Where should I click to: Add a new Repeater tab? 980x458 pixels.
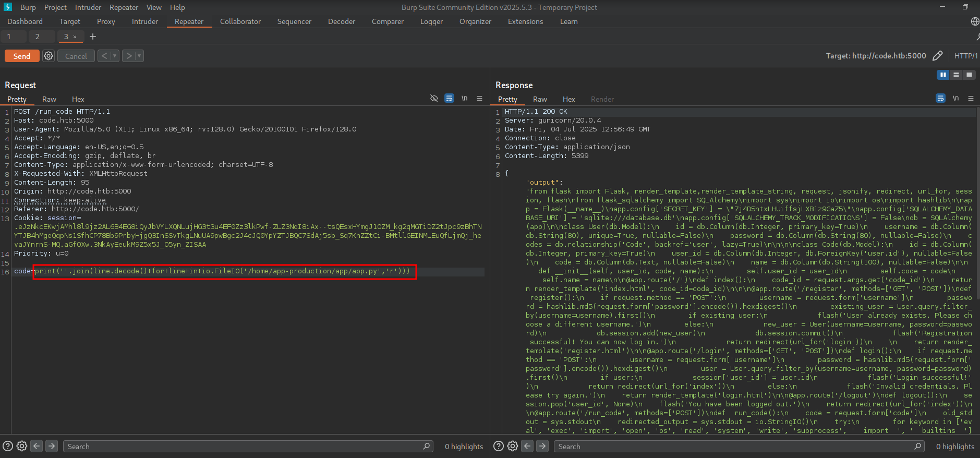click(x=93, y=37)
